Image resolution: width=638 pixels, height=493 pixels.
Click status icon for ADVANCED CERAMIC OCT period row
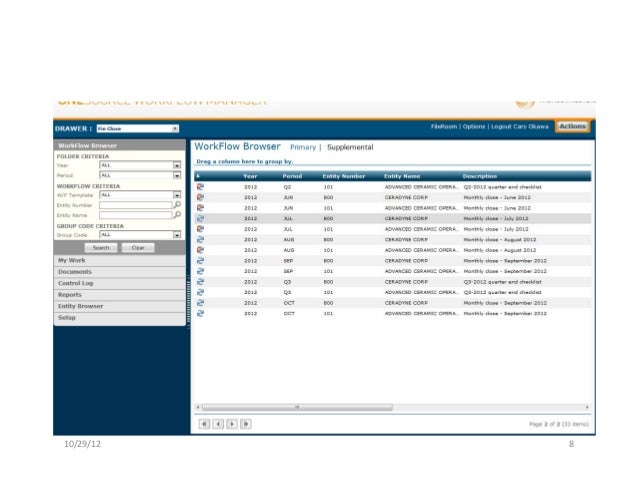[x=200, y=314]
